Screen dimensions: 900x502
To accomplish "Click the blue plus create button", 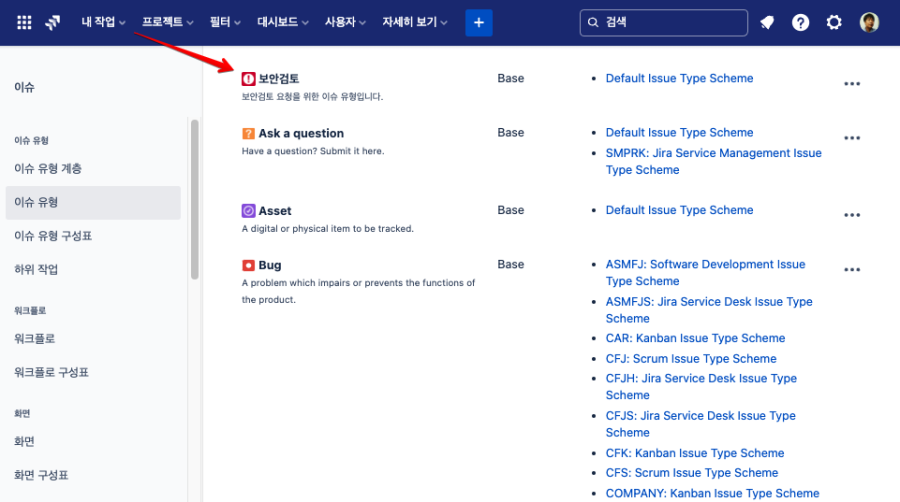I will click(479, 22).
